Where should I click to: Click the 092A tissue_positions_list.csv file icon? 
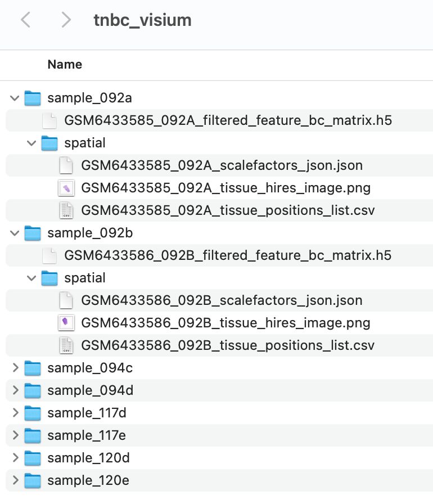[x=66, y=210]
